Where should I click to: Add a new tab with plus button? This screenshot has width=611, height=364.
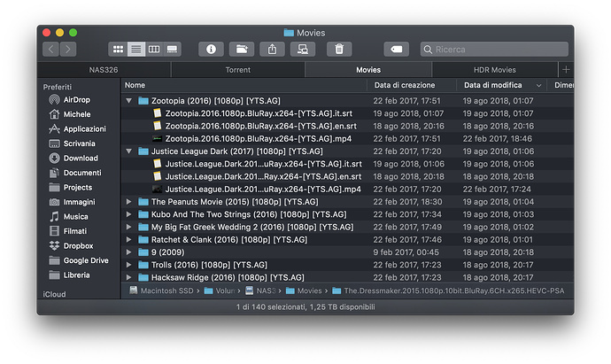point(566,70)
